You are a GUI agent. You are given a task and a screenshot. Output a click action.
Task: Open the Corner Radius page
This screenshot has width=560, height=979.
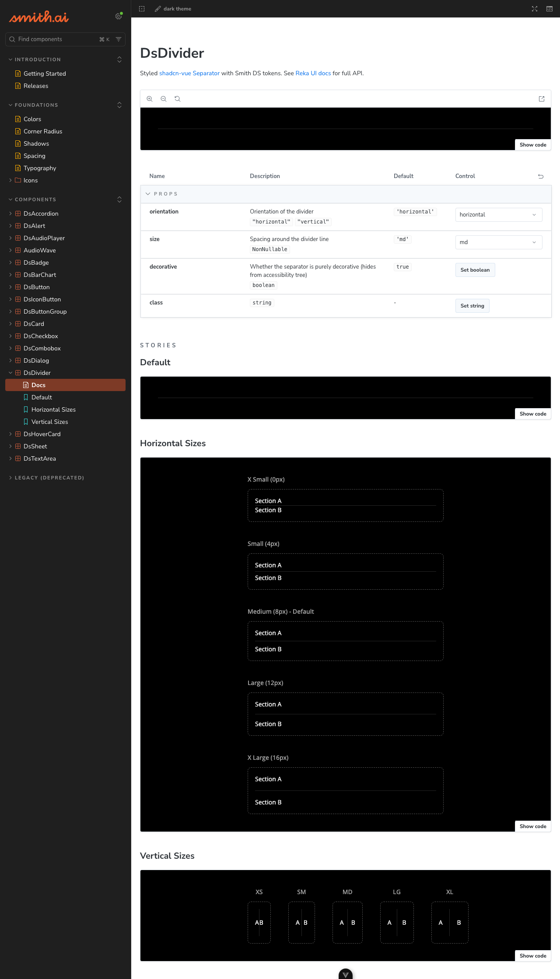(x=43, y=131)
